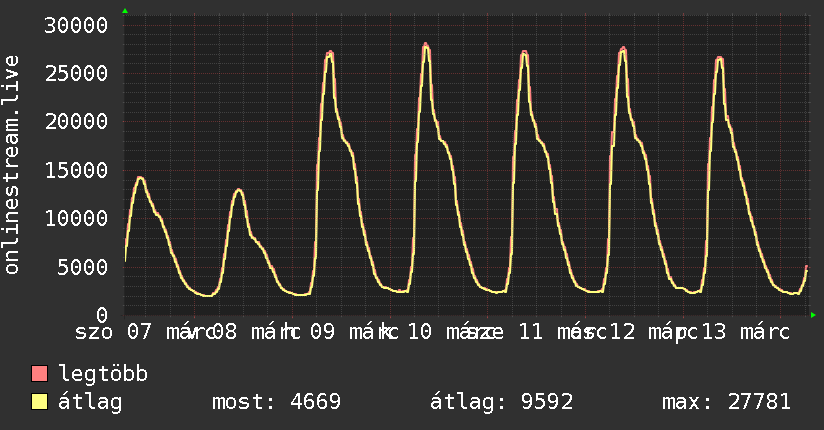This screenshot has height=430, width=824.
Task: Click the most: 4669 value
Action: pyautogui.click(x=276, y=402)
